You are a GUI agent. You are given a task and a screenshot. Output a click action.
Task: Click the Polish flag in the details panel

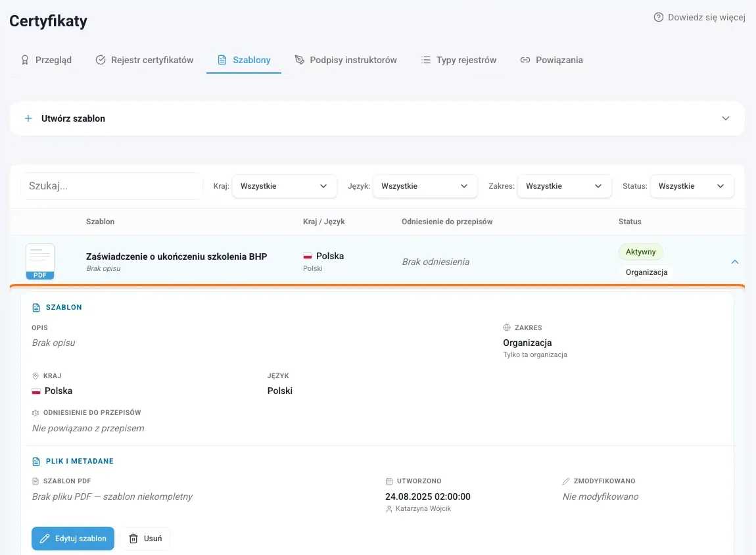coord(36,391)
